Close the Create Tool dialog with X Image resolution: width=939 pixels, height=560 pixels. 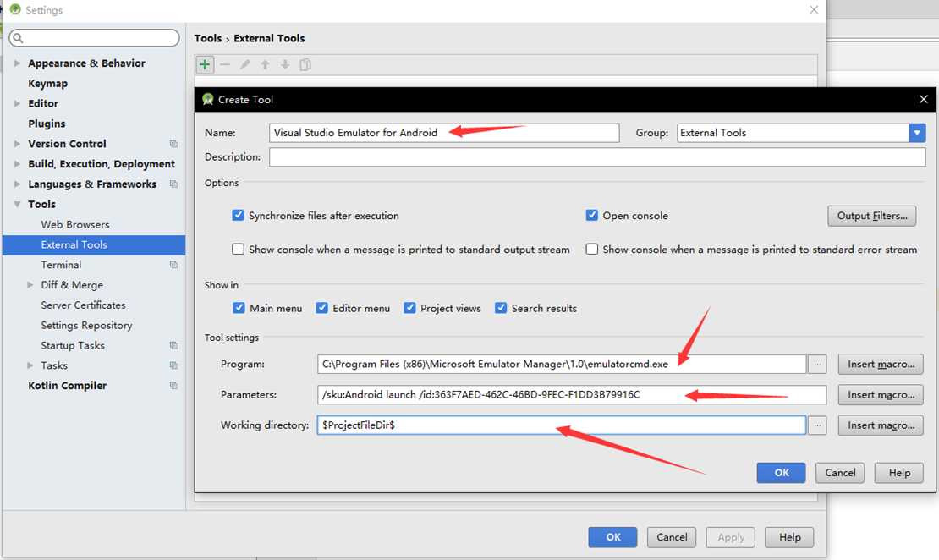pos(923,100)
